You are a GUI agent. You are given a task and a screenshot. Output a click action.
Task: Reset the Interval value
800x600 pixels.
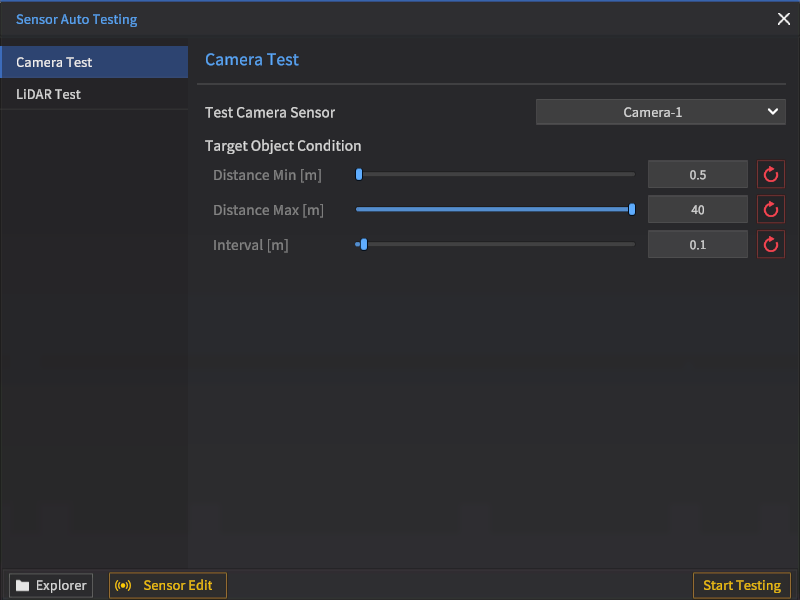point(770,245)
